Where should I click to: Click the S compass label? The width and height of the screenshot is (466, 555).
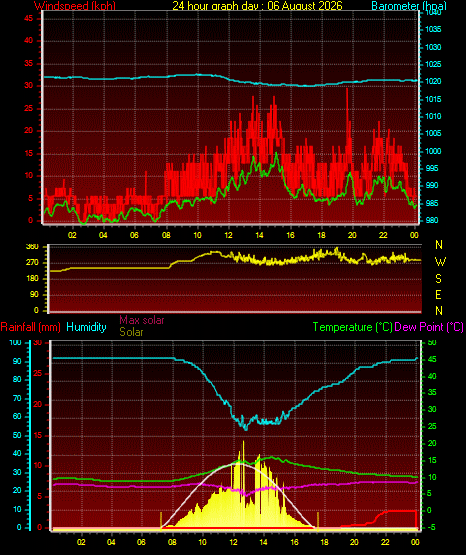point(438,279)
